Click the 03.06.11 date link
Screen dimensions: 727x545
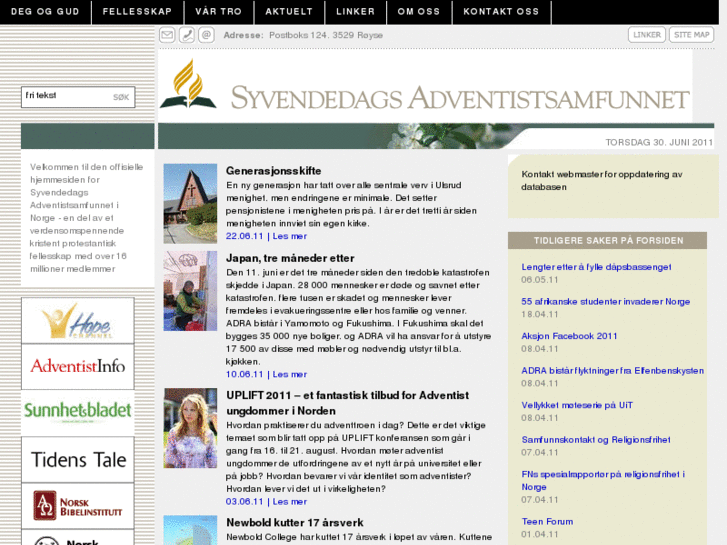[x=244, y=501]
